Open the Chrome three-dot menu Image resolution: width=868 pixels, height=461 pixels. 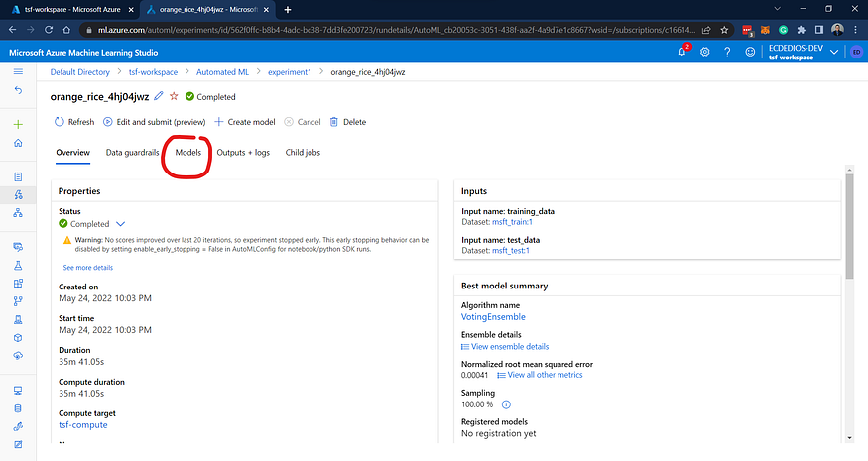coord(855,30)
